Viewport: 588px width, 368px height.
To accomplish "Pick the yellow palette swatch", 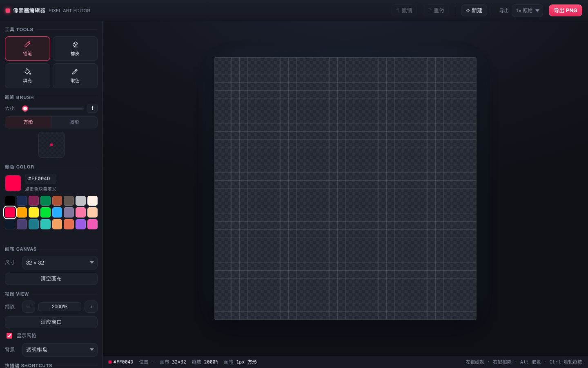I will (33, 212).
